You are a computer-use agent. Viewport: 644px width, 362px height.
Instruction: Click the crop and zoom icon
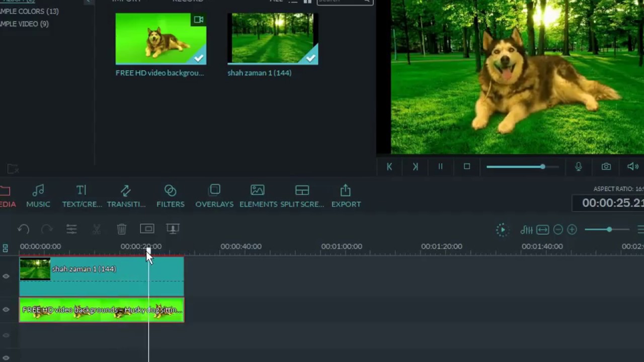tap(147, 229)
